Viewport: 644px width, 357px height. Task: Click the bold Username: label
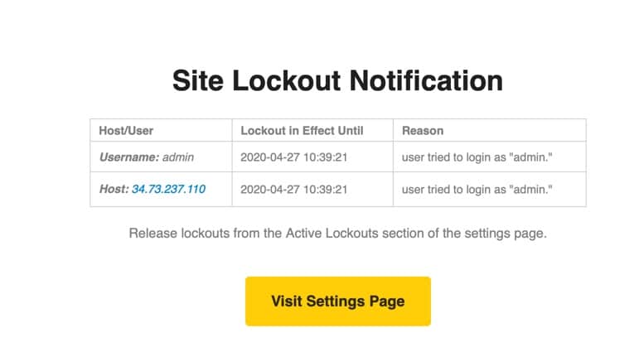(x=128, y=156)
